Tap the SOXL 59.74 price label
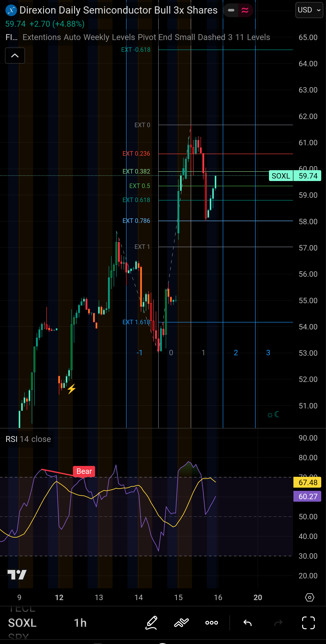Viewport: 326px width, 644px height. [295, 176]
